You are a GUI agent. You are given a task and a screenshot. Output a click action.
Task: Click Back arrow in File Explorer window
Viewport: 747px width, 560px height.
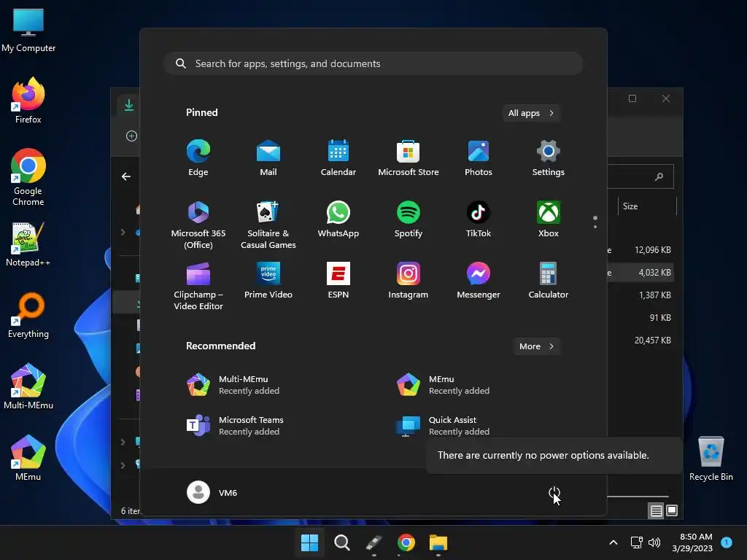coord(125,176)
